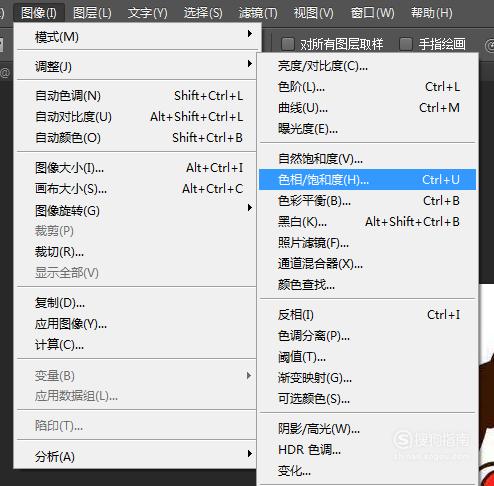Viewport: 494px width, 486px height.
Task: Open 色阶(L)... adjustment
Action: 367,87
